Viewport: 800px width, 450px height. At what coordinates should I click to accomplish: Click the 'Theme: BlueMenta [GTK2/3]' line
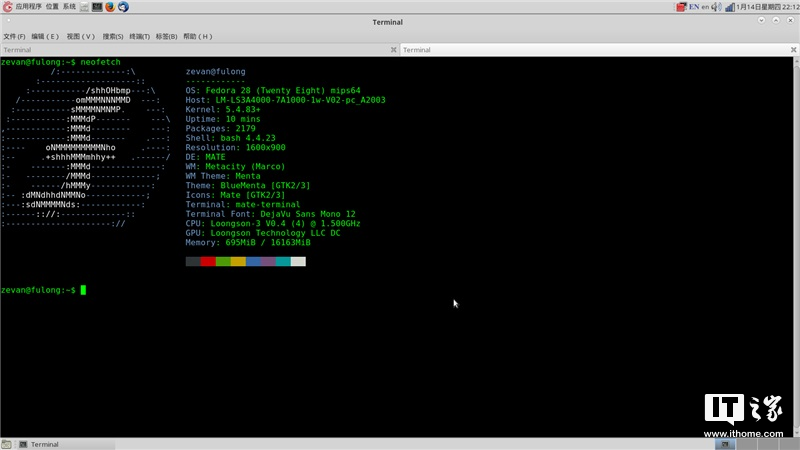(x=248, y=185)
